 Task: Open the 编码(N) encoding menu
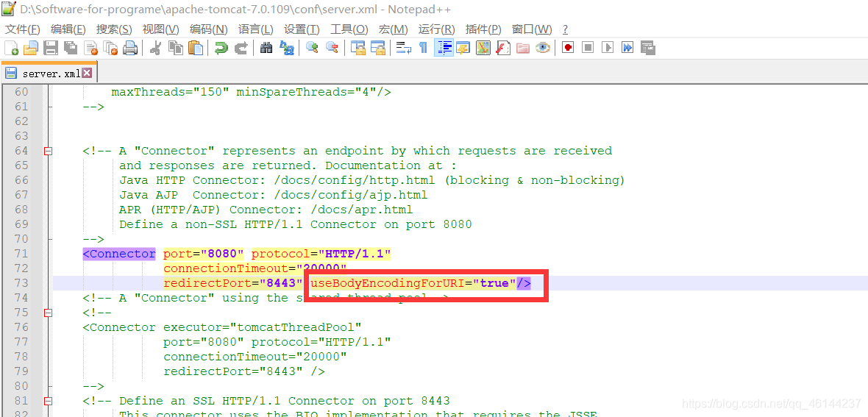click(x=208, y=29)
